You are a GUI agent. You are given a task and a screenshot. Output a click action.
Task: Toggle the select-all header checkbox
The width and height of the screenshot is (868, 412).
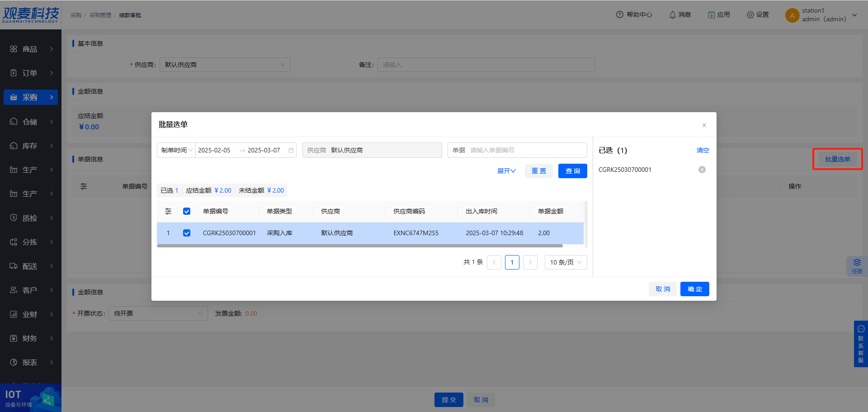187,211
